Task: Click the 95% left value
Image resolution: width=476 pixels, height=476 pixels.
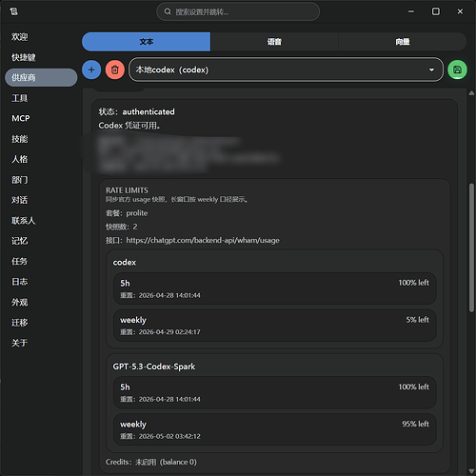Action: [x=415, y=424]
